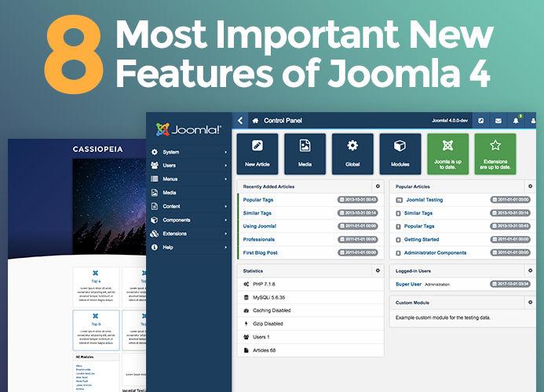The width and height of the screenshot is (544, 392).
Task: Open the Global configuration tile
Action: point(352,153)
